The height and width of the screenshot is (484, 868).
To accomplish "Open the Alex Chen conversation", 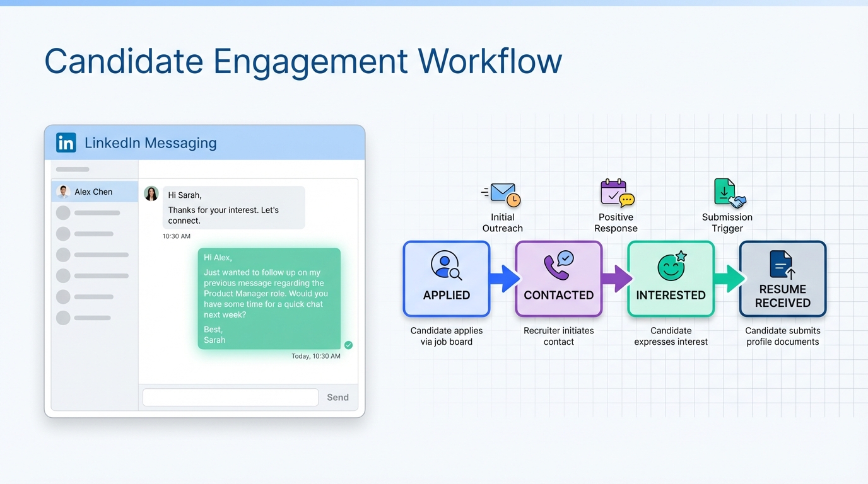I will 95,192.
